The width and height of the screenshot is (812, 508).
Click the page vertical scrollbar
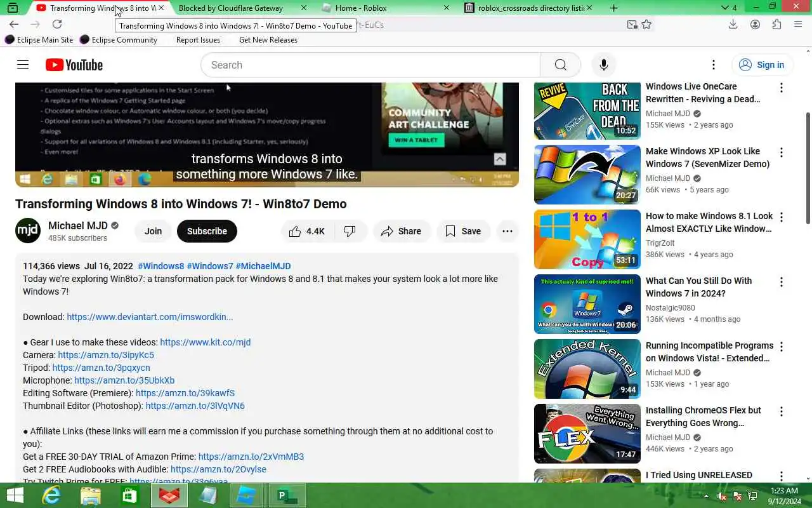(x=808, y=168)
